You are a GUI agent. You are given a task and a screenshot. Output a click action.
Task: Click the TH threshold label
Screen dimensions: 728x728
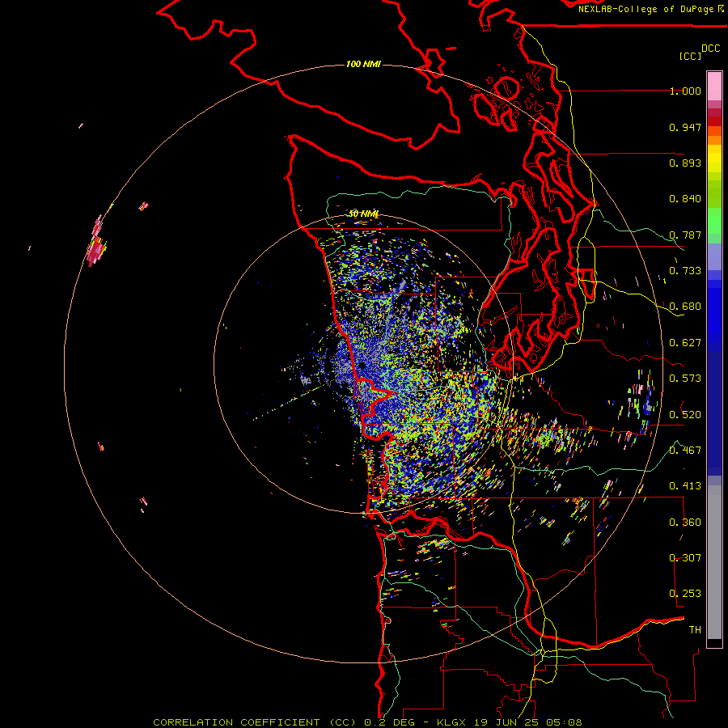tap(695, 630)
